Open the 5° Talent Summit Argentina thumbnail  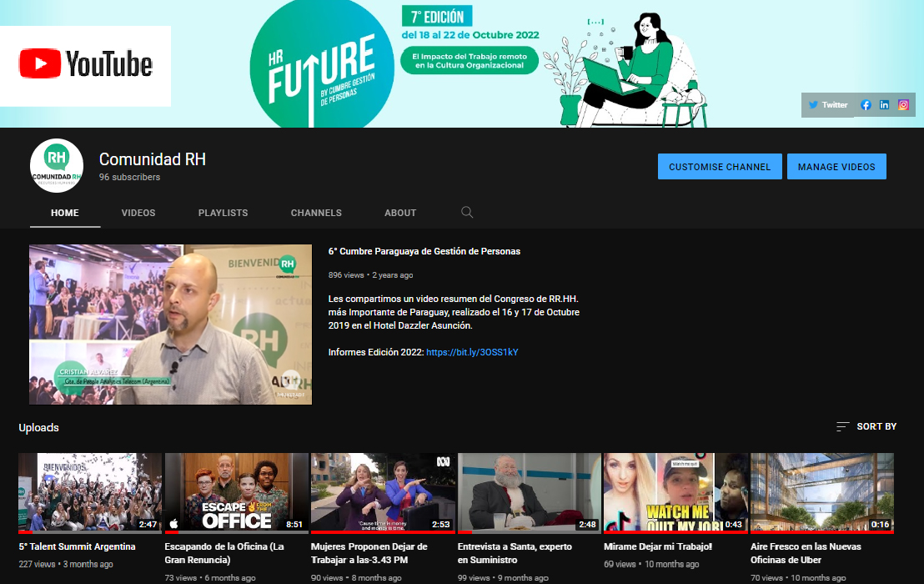[90, 493]
